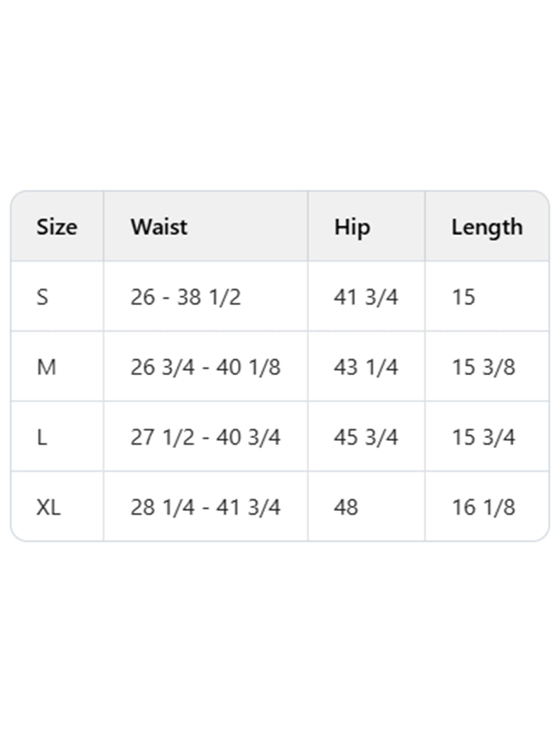Click waist value 27 1/2 - 40 3/4
Screen dimensions: 560x735
click(x=205, y=437)
